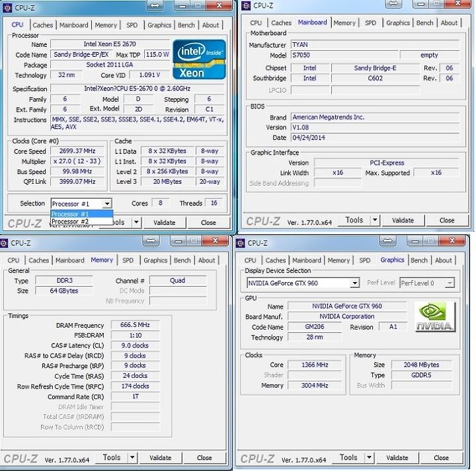
Task: Select Bench tab in the Memory window
Action: [x=182, y=260]
